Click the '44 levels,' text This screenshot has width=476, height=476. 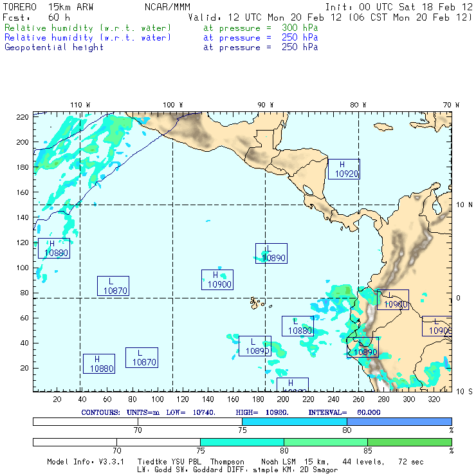363,462
